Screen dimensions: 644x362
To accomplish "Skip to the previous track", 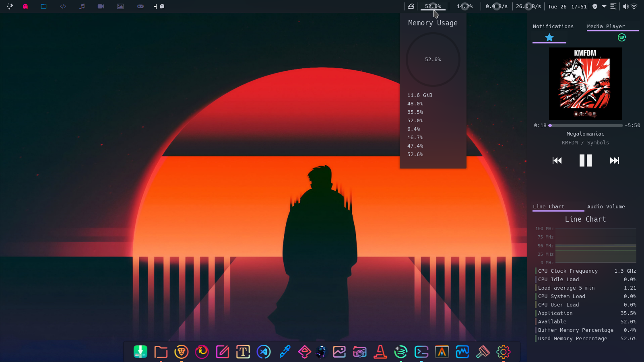I will 557,160.
